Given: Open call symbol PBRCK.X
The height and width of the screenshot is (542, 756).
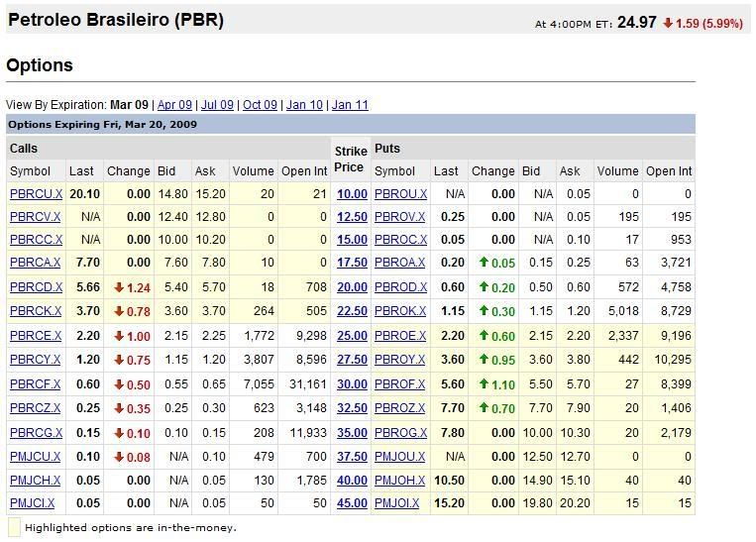Looking at the screenshot, I should coord(36,311).
